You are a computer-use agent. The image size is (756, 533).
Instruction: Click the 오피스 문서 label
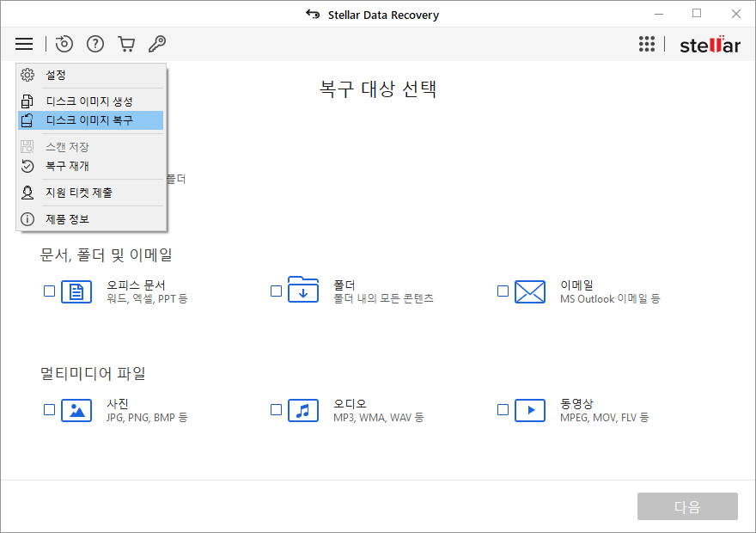(x=136, y=285)
